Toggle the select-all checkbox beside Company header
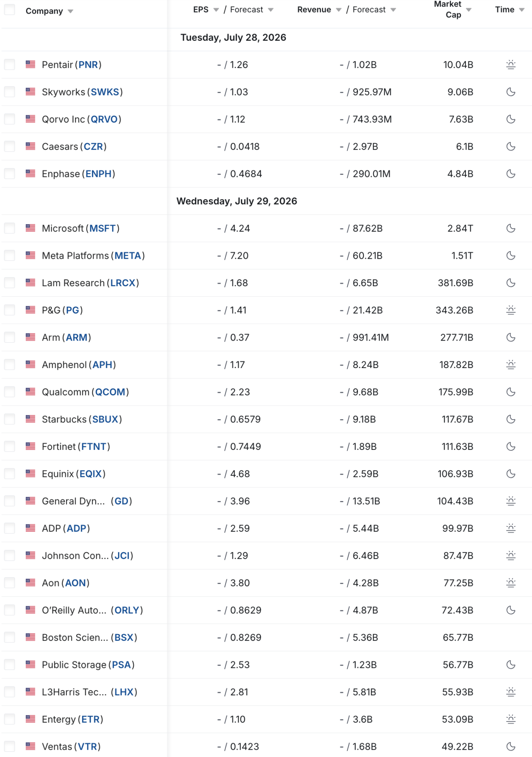 coord(9,10)
